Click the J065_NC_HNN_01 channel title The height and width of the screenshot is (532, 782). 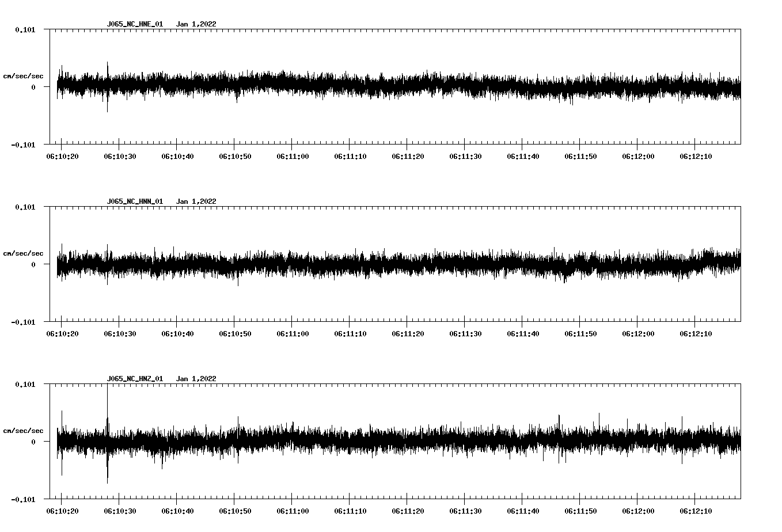click(135, 202)
